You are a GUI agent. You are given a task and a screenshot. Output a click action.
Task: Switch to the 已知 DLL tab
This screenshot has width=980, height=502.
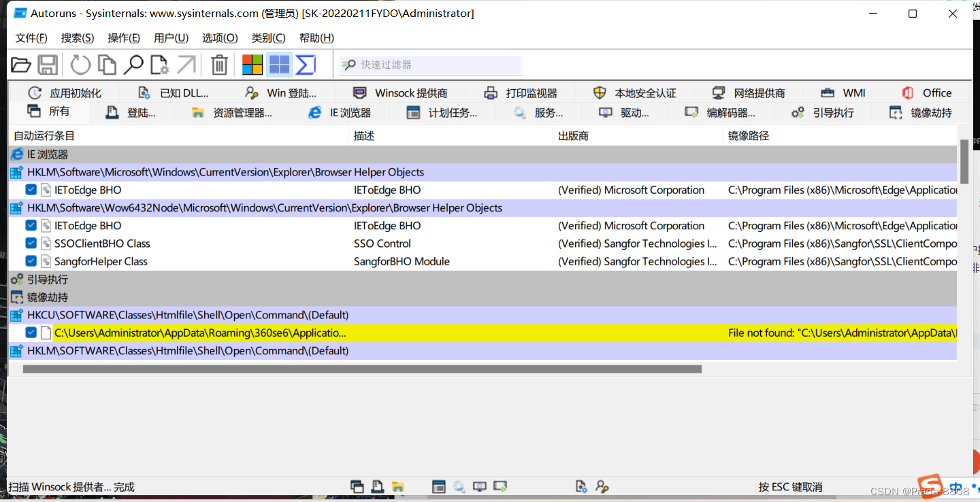pyautogui.click(x=174, y=93)
